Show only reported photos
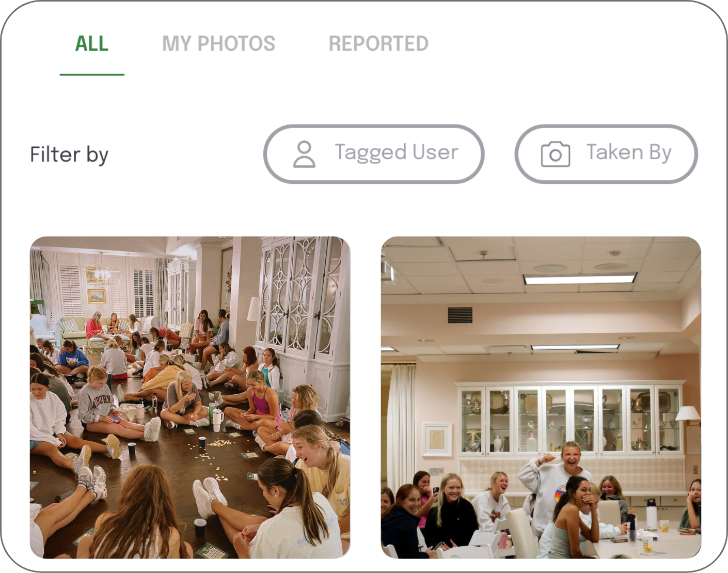Viewport: 728px width, 573px height. pyautogui.click(x=378, y=44)
